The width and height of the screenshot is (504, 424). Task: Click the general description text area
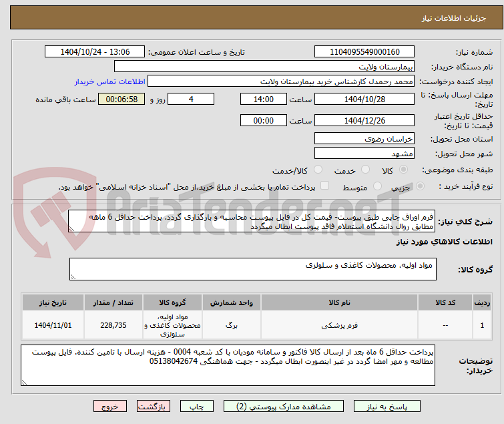point(252,221)
